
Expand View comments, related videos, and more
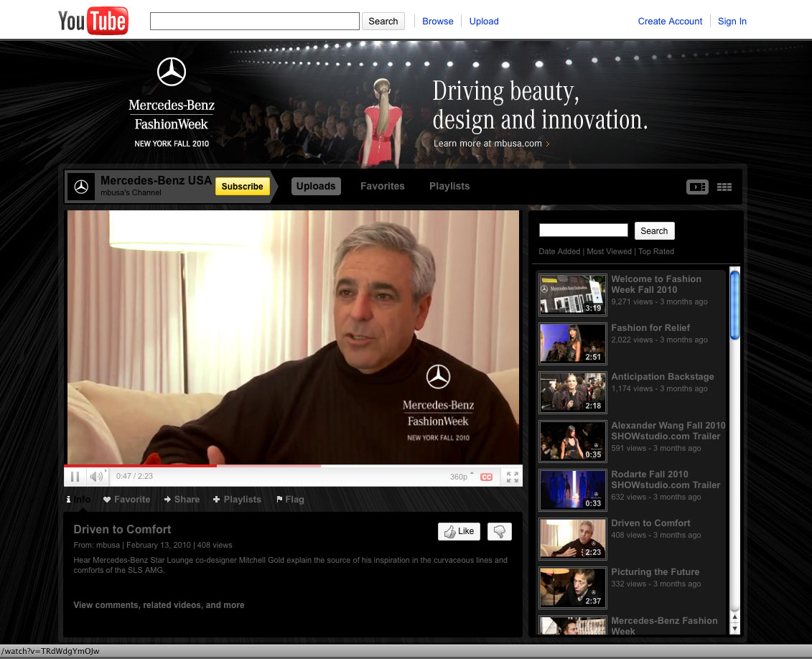[159, 605]
